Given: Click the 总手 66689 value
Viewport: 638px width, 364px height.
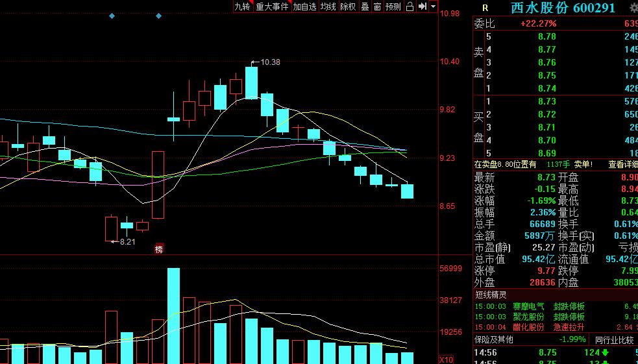Looking at the screenshot, I should (x=543, y=224).
